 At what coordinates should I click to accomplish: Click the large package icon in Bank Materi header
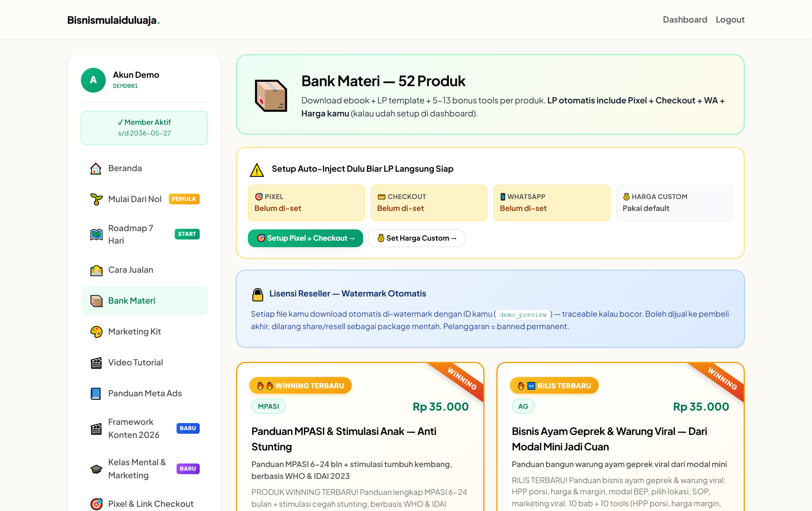pos(271,95)
